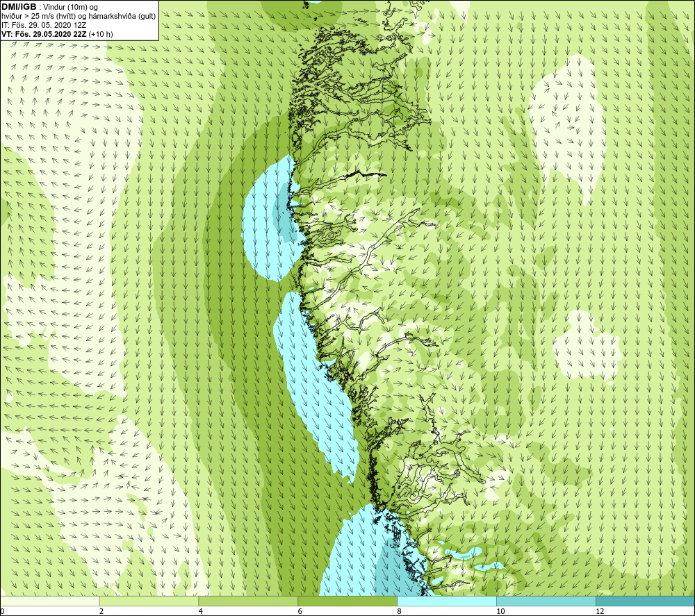Image resolution: width=695 pixels, height=616 pixels.
Task: Click the 8–10 m/s light cyan swatch
Action: tap(447, 601)
